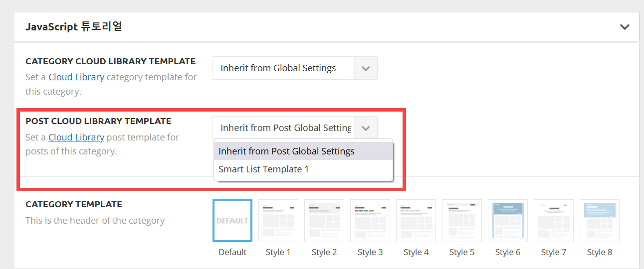
Task: Click the JavaScript 튜토리얼 section title
Action: click(x=74, y=26)
